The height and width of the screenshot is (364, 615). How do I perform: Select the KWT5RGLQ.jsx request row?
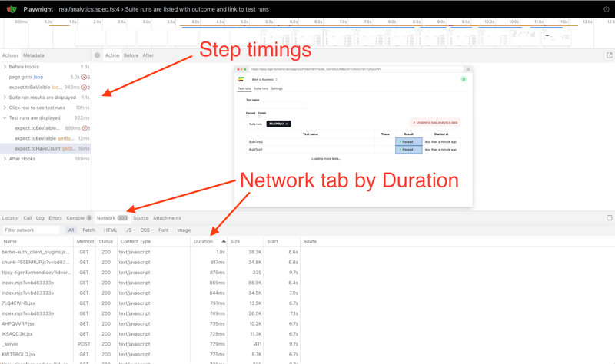307,354
